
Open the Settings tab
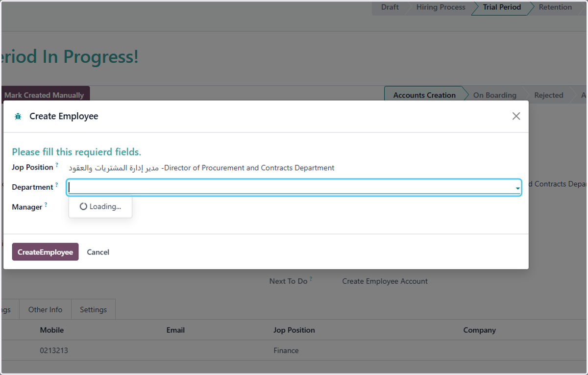(x=93, y=310)
